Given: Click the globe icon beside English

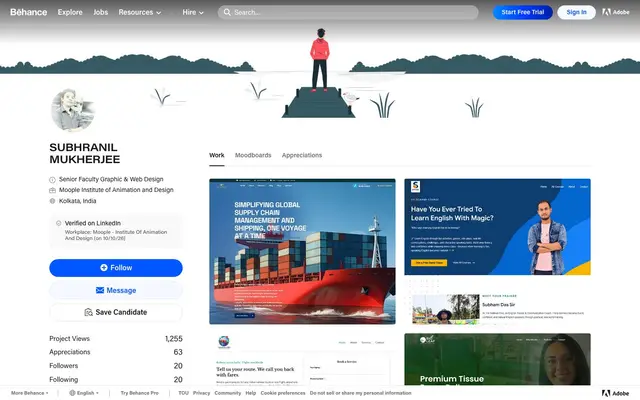Looking at the screenshot, I should pos(72,393).
